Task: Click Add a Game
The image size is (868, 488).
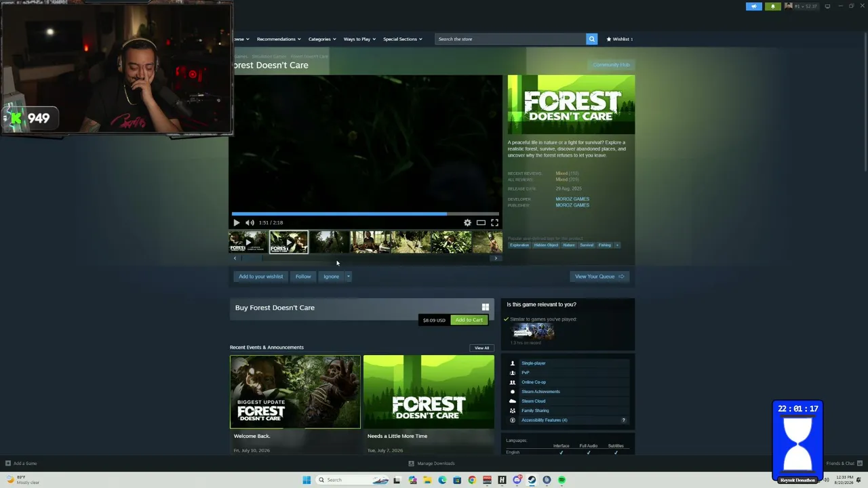Action: [21, 464]
